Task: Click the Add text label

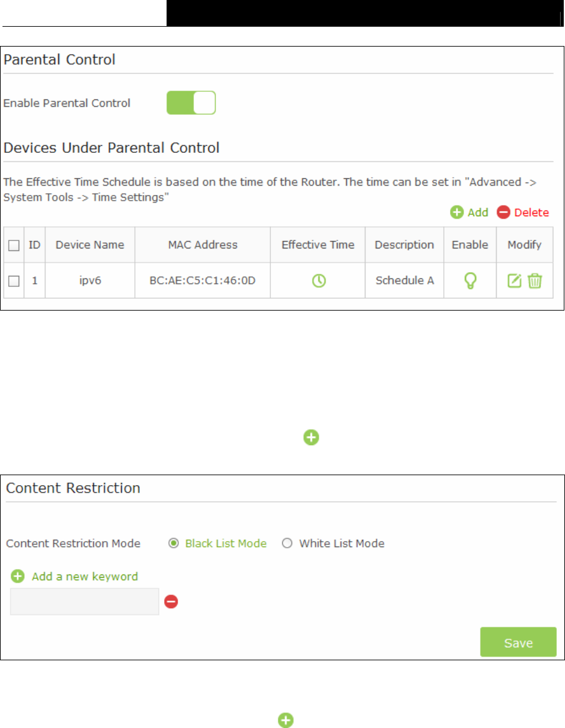Action: click(x=477, y=212)
